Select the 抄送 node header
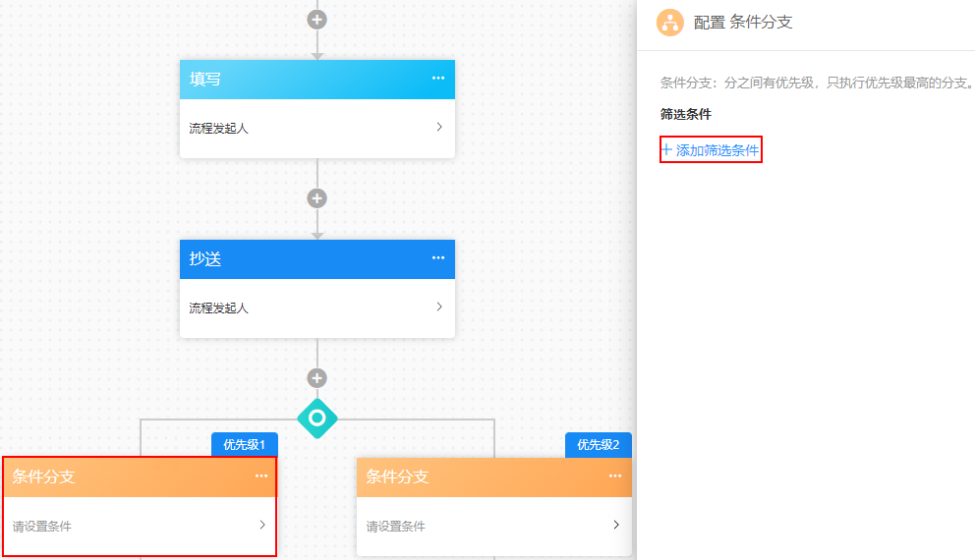This screenshot has height=560, width=975. click(317, 259)
